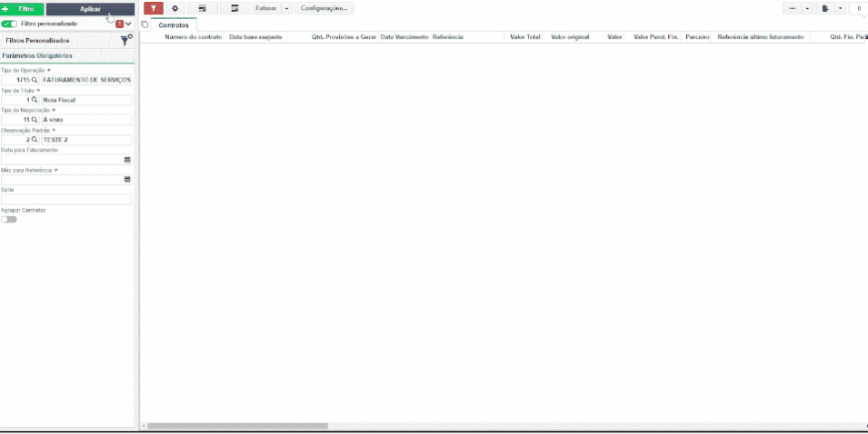The image size is (868, 434).
Task: Click the red filter count badge
Action: tap(119, 24)
